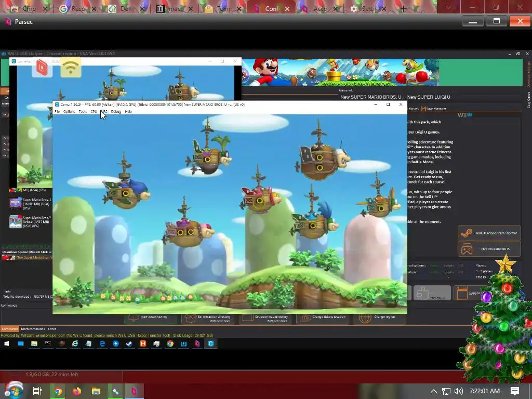Open local taskbar Task View icon

[37, 391]
